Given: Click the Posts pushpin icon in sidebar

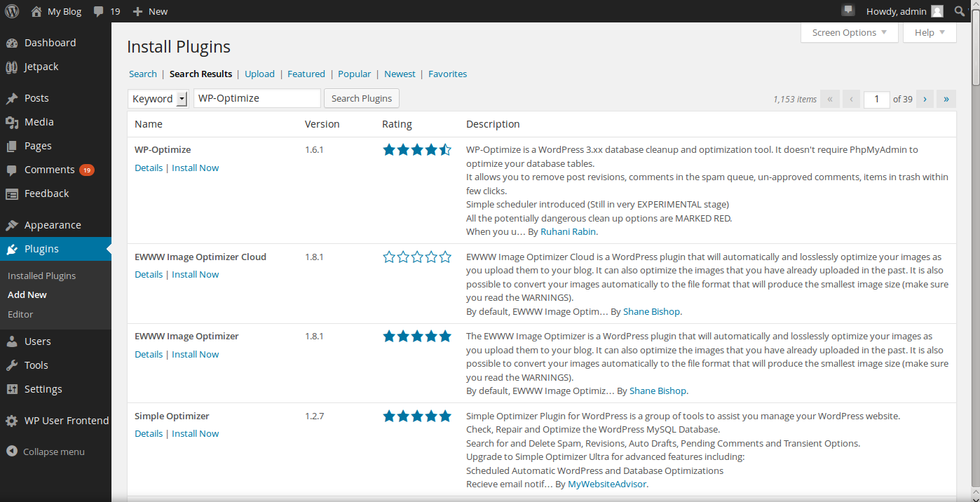Looking at the screenshot, I should click(12, 98).
